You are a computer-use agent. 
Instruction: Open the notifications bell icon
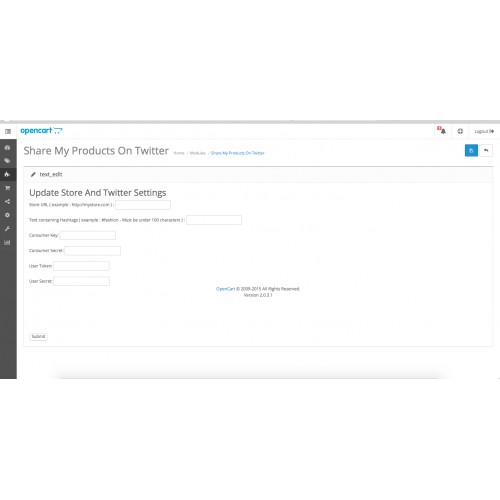coord(442,131)
